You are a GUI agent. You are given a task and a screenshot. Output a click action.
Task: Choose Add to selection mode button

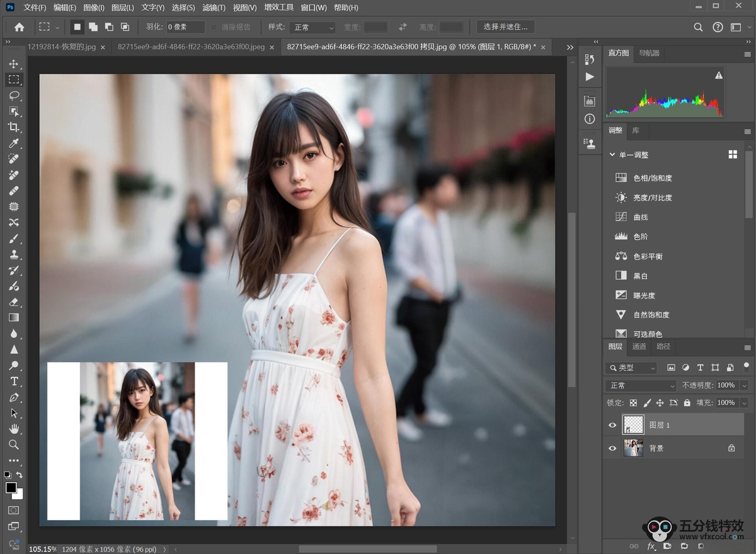(93, 27)
